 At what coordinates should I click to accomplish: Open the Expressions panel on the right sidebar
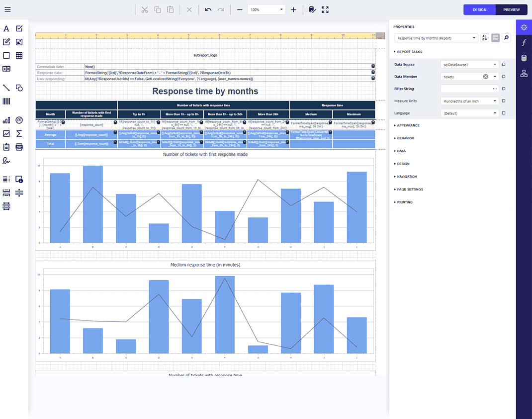[524, 42]
